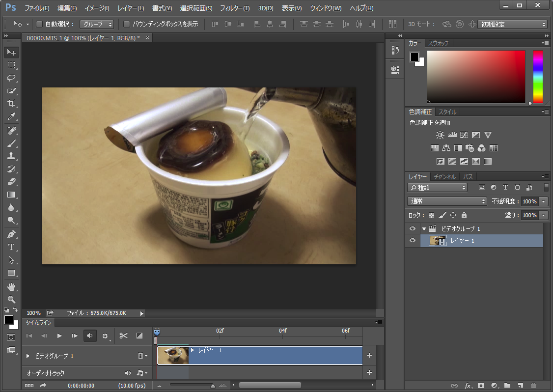Collapse the ビデオグループ 1 layer group
Image resolution: width=553 pixels, height=392 pixels.
point(424,229)
